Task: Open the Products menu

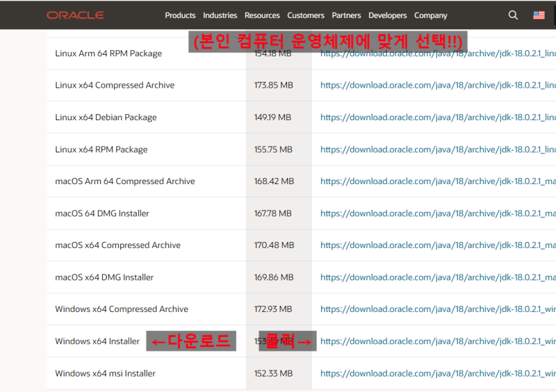Action: pyautogui.click(x=180, y=15)
